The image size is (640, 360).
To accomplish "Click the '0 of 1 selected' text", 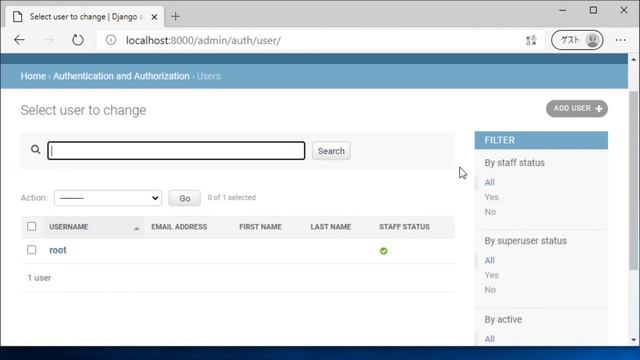I will coord(231,198).
